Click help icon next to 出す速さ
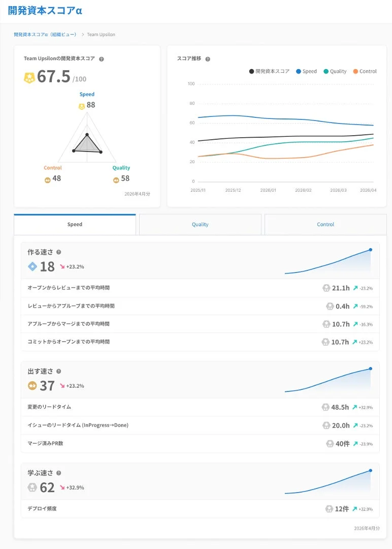 59,371
